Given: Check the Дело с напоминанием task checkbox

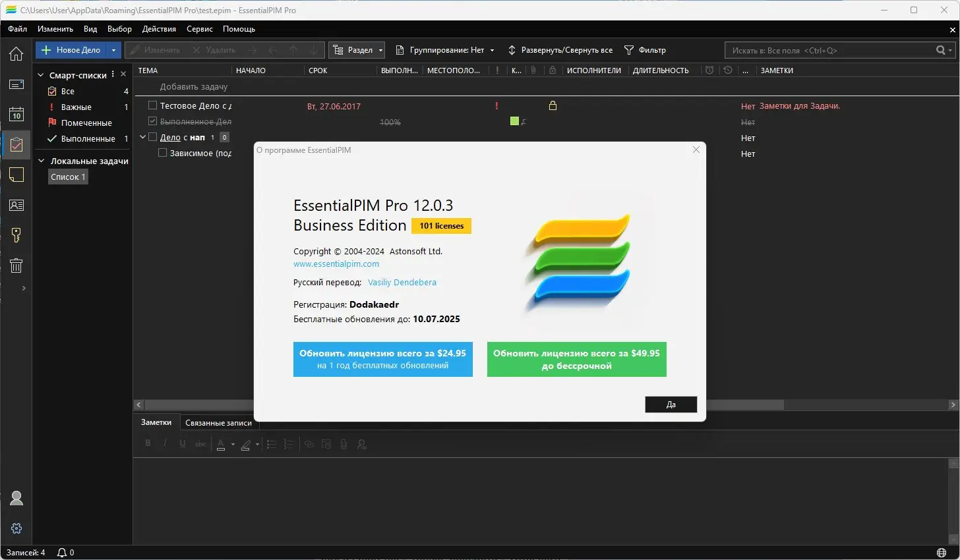Looking at the screenshot, I should pyautogui.click(x=152, y=137).
